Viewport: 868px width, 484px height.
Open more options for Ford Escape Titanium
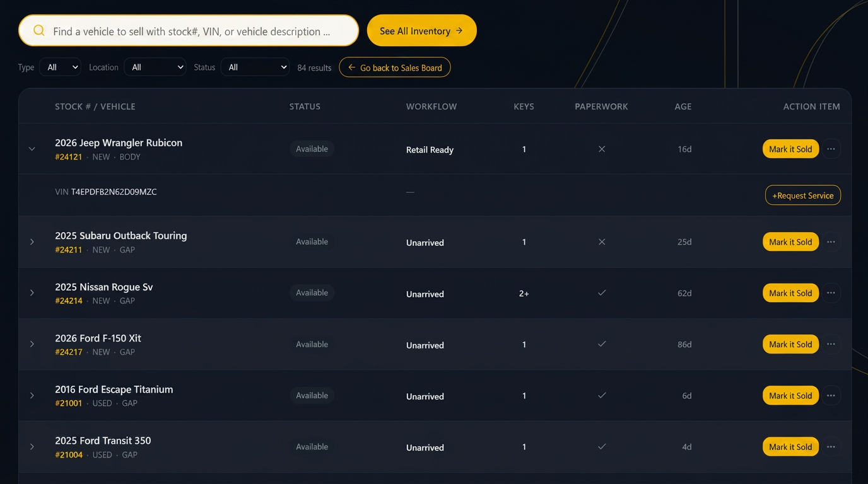[831, 396]
